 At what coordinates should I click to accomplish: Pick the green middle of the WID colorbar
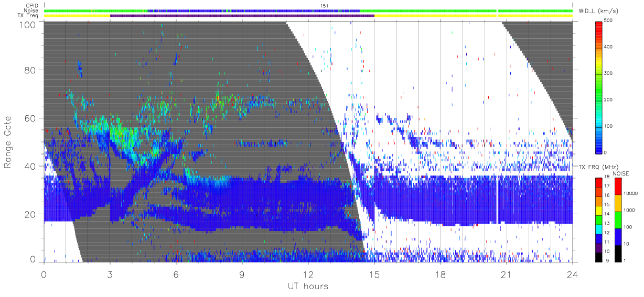(x=599, y=86)
